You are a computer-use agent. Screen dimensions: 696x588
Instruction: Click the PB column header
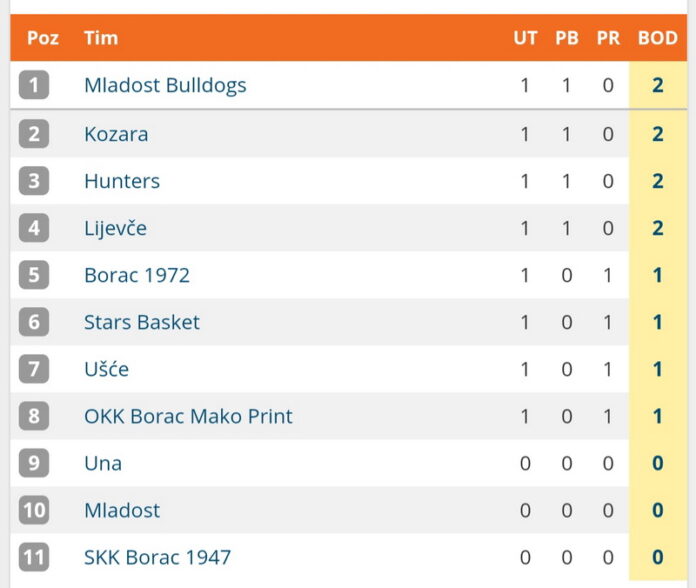[x=567, y=38]
